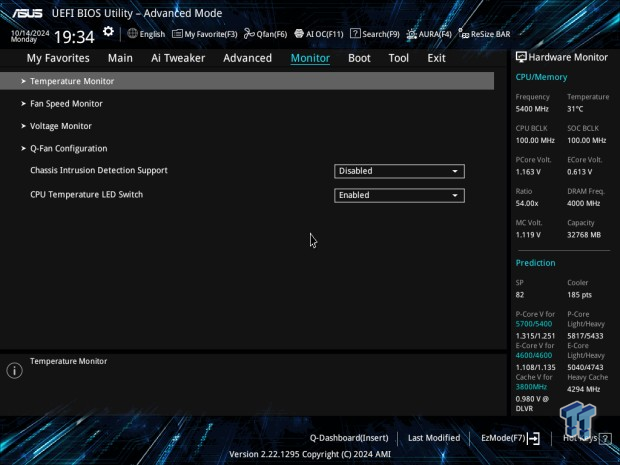Open CPU Temperature LED Switch dropdown
Viewport: 620px width, 465px height.
click(x=399, y=195)
